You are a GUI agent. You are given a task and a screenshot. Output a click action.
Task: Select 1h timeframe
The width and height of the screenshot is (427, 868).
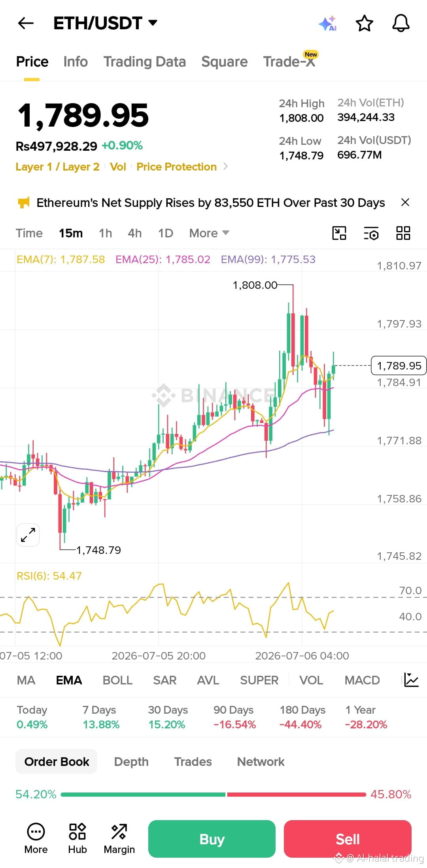click(x=106, y=233)
